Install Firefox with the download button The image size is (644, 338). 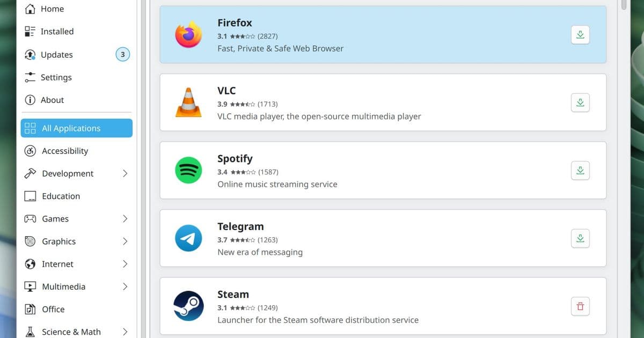[580, 34]
